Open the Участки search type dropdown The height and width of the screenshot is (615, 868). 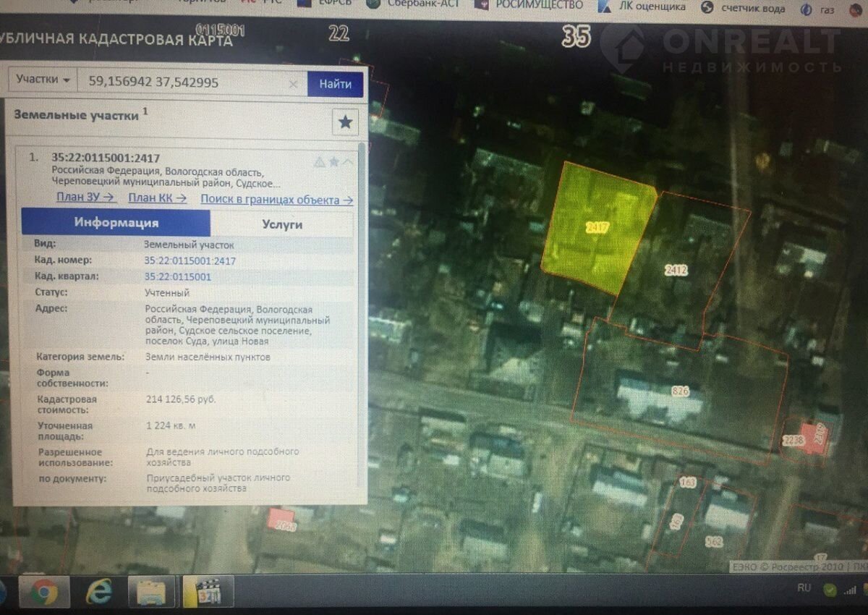click(43, 80)
